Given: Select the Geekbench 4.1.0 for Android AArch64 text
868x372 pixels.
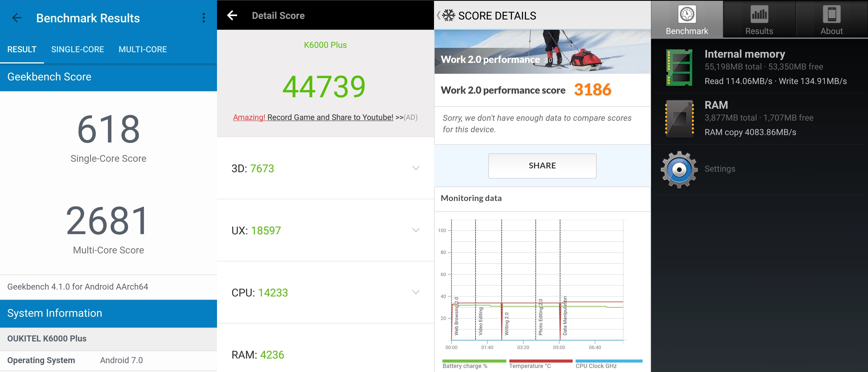Looking at the screenshot, I should (78, 287).
